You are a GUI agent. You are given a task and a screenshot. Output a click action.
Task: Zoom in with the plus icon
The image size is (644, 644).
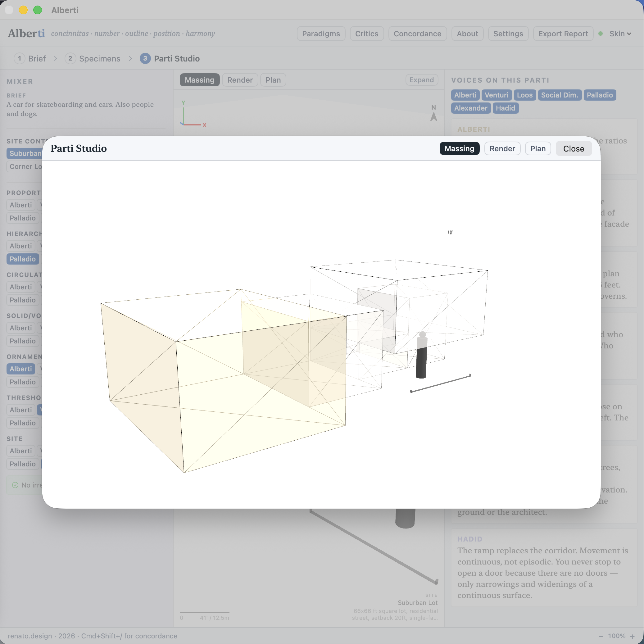tap(632, 636)
